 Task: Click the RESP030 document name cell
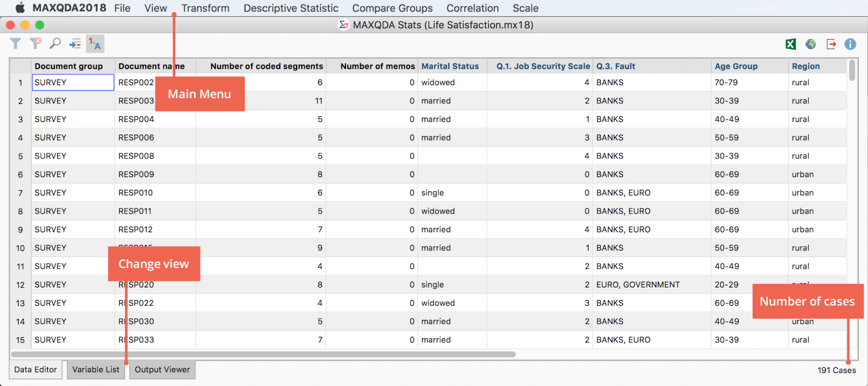coord(155,322)
